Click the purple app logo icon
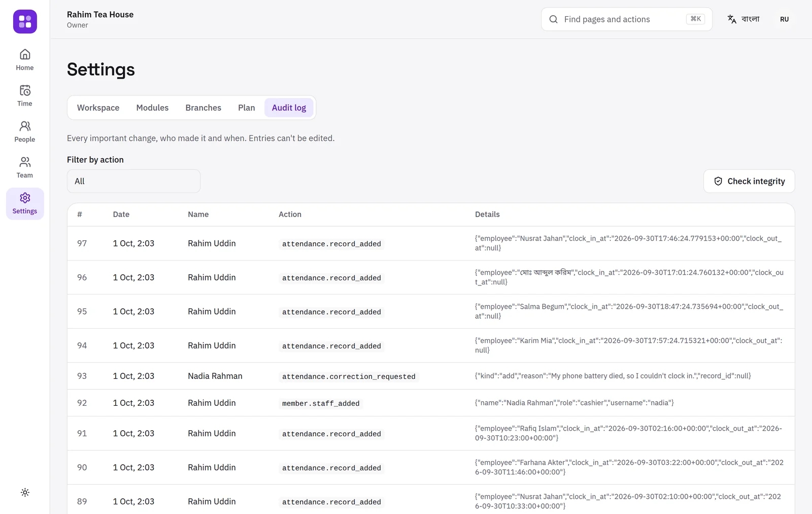 coord(25,21)
